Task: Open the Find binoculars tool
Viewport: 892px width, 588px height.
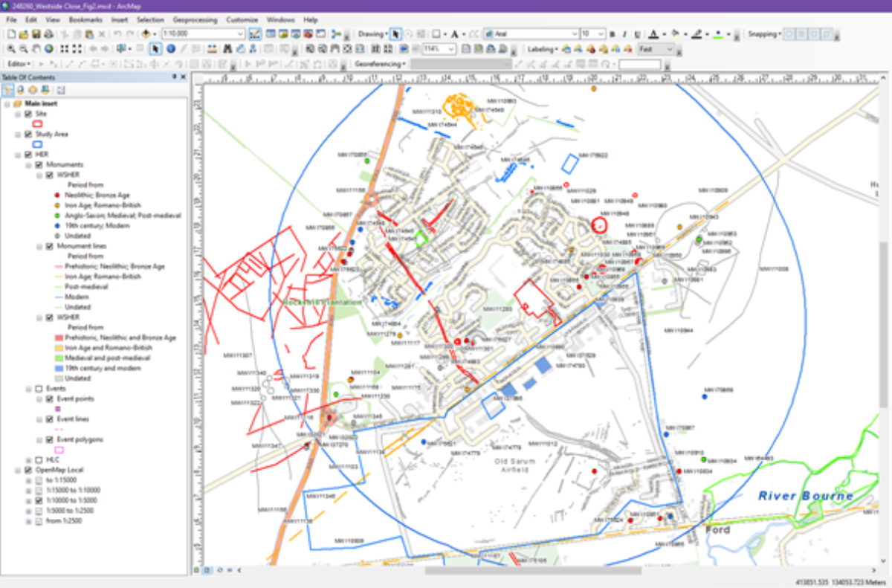Action: [227, 49]
